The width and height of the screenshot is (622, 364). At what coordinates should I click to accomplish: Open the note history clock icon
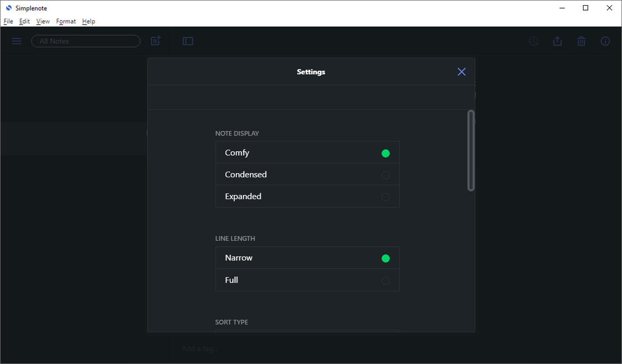pos(533,41)
